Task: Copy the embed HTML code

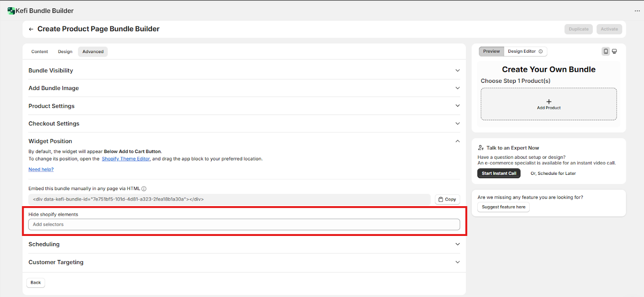Action: pos(447,199)
